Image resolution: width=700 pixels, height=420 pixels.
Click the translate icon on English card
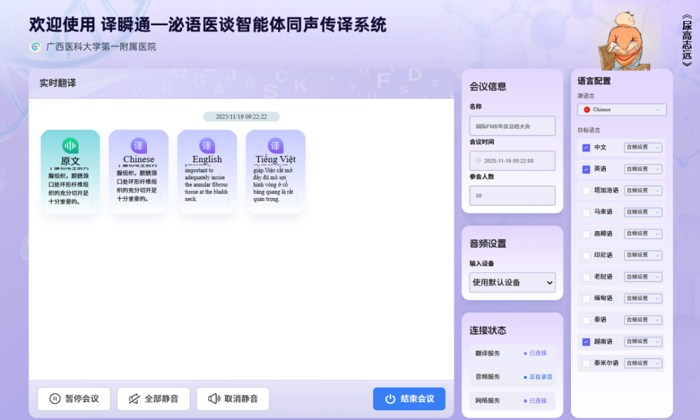207,146
